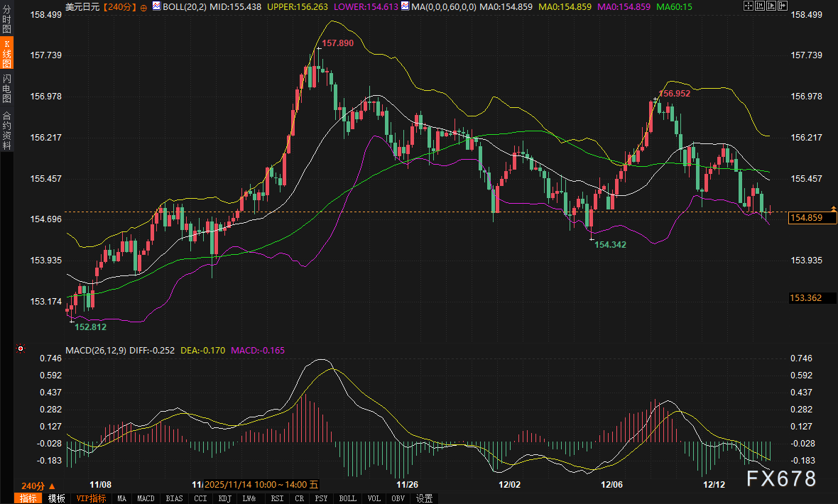Open 设置 in the indicator bar
This screenshot has height=504, width=838.
point(424,498)
